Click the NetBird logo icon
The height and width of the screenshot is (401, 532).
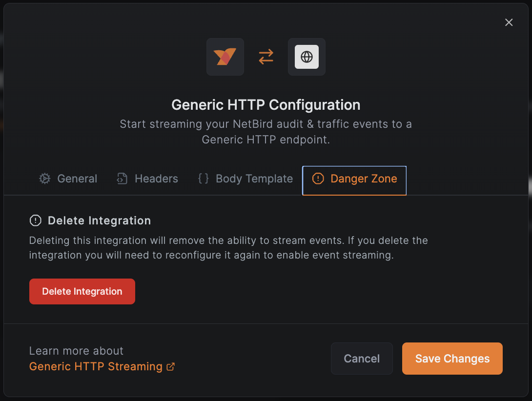[x=225, y=57]
